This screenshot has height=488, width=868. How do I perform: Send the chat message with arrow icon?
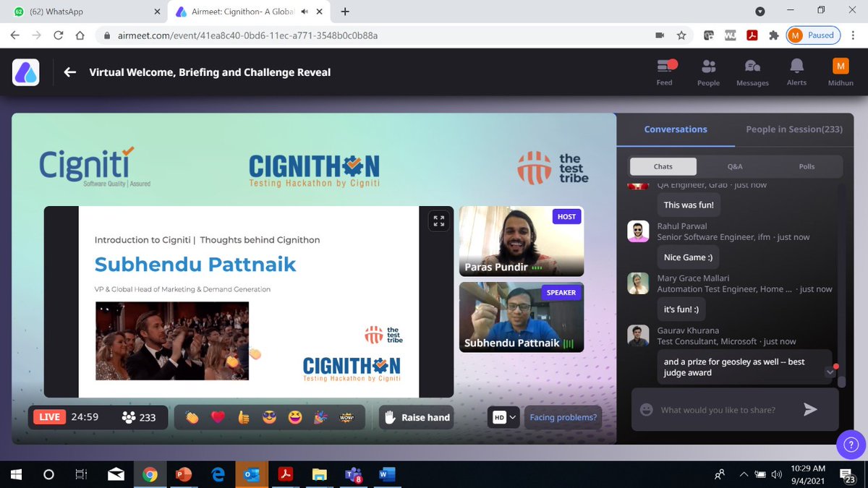(x=810, y=409)
